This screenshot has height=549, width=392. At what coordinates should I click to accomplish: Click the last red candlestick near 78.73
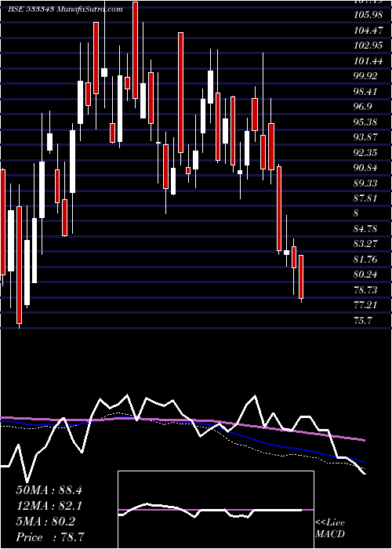tap(300, 277)
